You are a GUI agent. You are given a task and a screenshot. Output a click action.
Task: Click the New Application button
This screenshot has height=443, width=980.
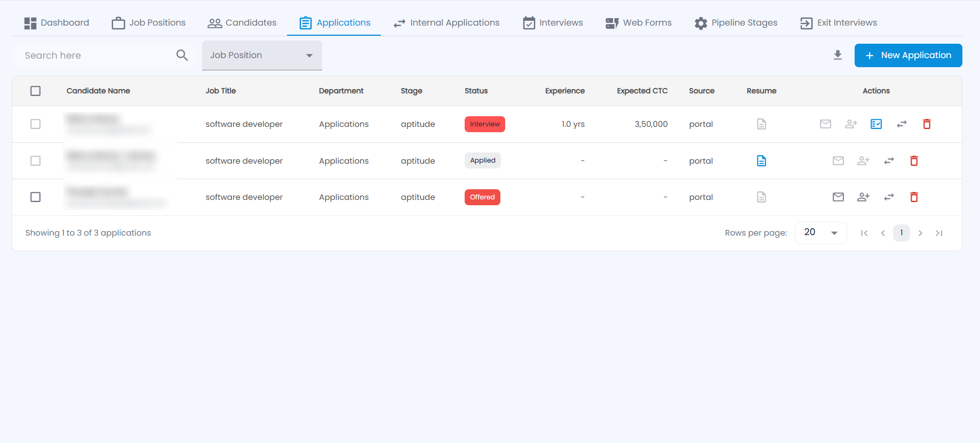908,55
